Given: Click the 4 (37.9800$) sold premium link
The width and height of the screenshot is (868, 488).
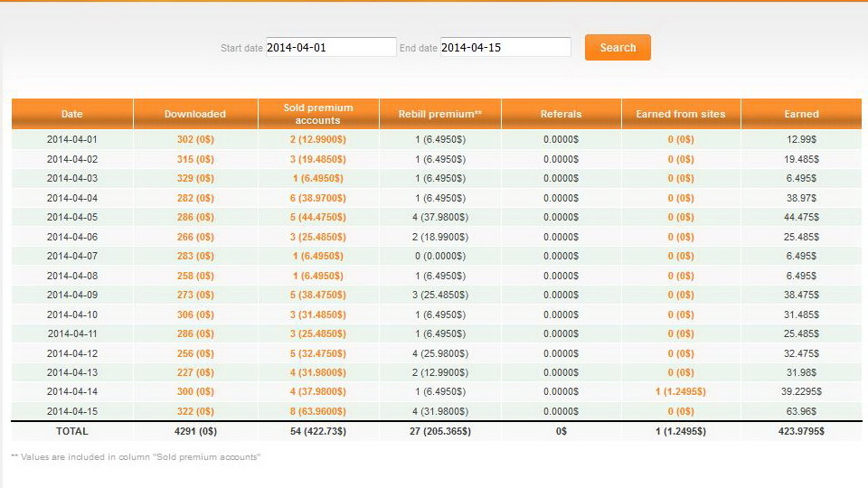Looking at the screenshot, I should point(318,392).
